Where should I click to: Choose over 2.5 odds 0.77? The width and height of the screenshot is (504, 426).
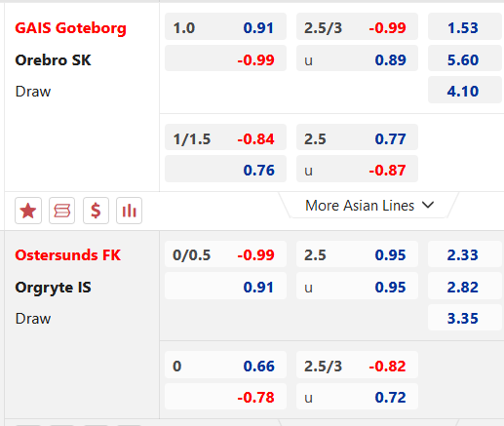[x=357, y=137]
